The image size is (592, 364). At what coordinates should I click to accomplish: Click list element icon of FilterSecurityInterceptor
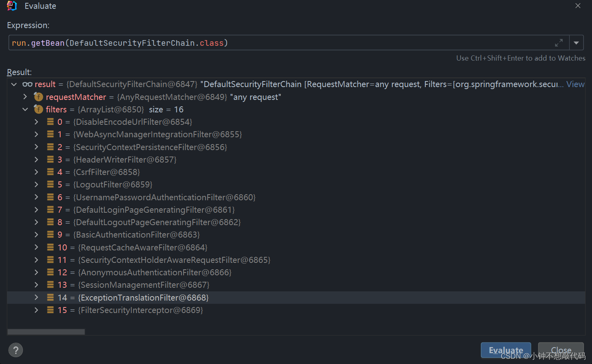click(x=50, y=310)
